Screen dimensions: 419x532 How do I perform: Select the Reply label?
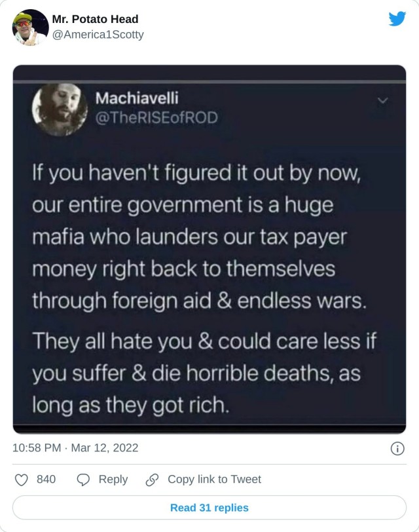tap(113, 479)
